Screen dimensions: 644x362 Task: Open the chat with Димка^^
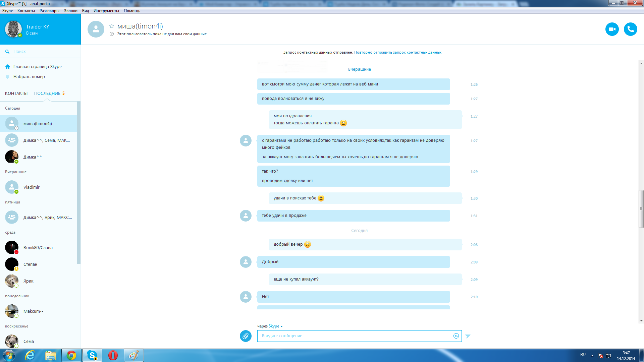coord(39,157)
